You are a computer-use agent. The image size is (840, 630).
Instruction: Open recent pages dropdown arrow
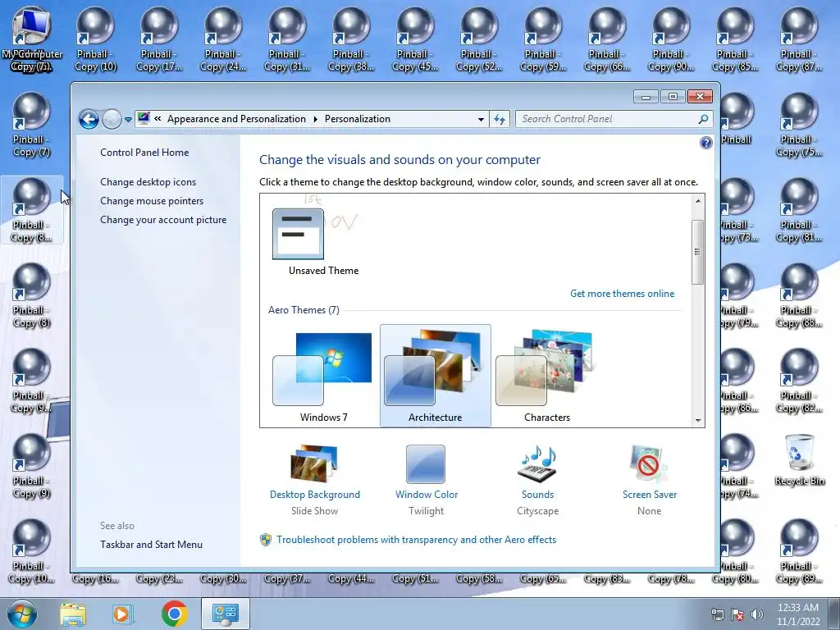coord(128,120)
